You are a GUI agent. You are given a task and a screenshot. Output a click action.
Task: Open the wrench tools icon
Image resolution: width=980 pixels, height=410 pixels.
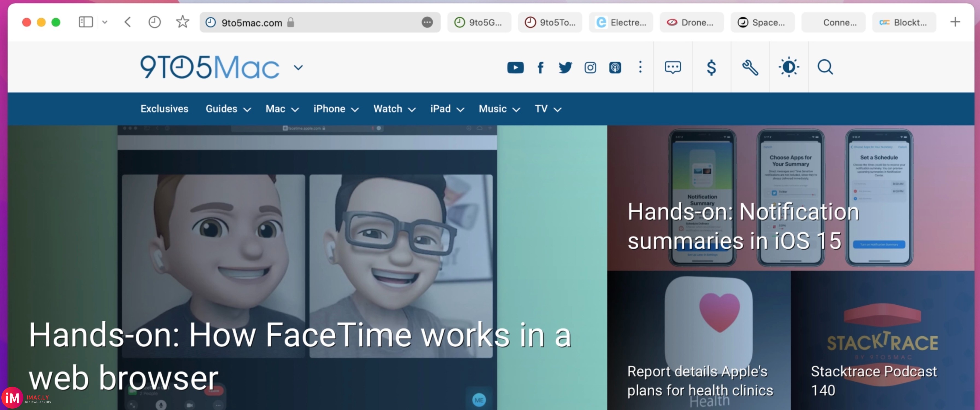(750, 67)
